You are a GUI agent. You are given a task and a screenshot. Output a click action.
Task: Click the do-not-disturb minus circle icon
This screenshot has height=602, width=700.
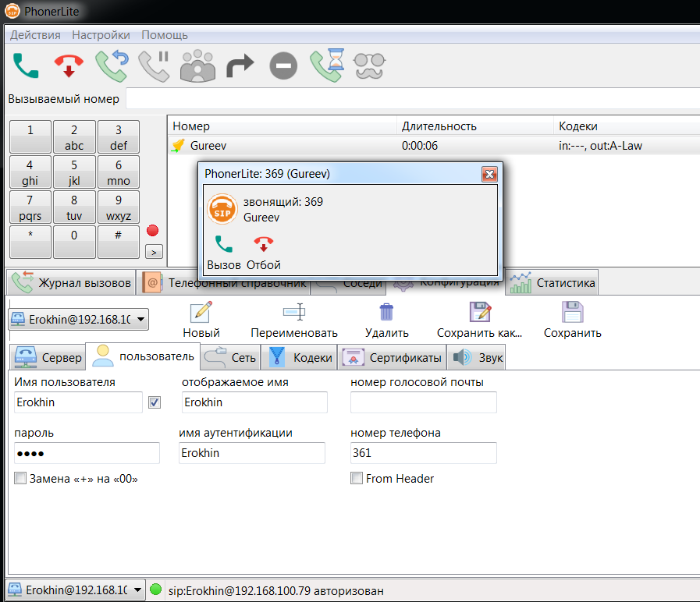point(283,66)
